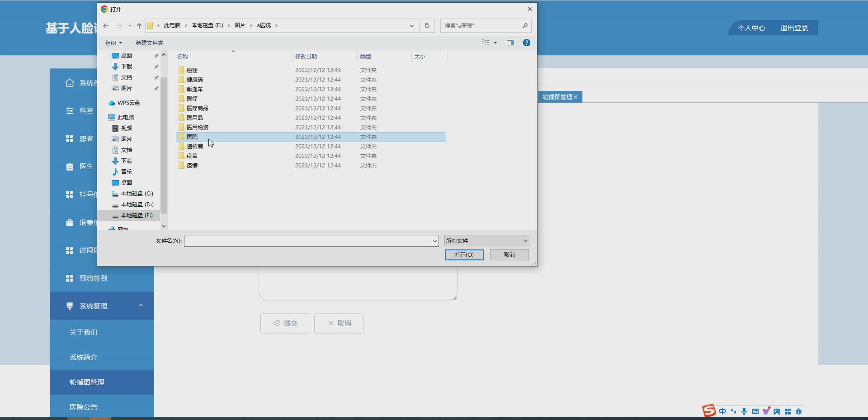Click the dialog 取消 button

click(x=509, y=255)
